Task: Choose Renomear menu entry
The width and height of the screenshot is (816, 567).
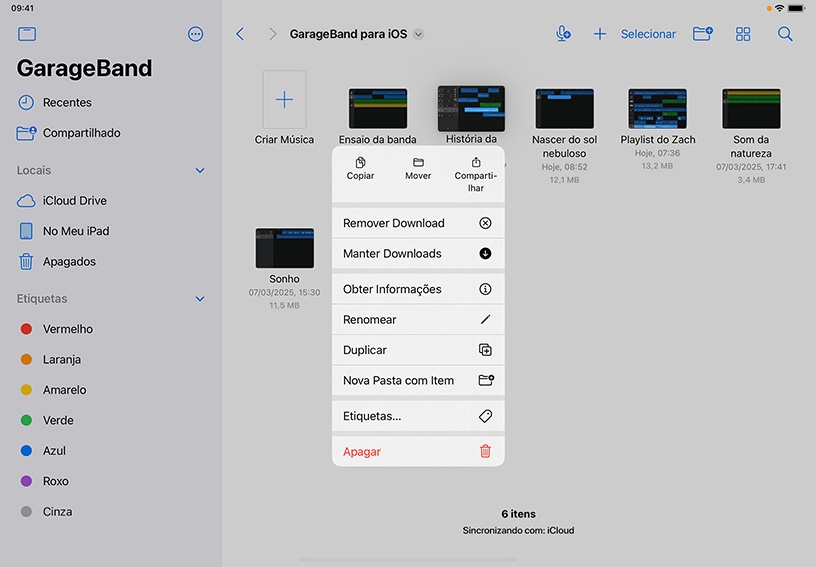Action: [418, 320]
